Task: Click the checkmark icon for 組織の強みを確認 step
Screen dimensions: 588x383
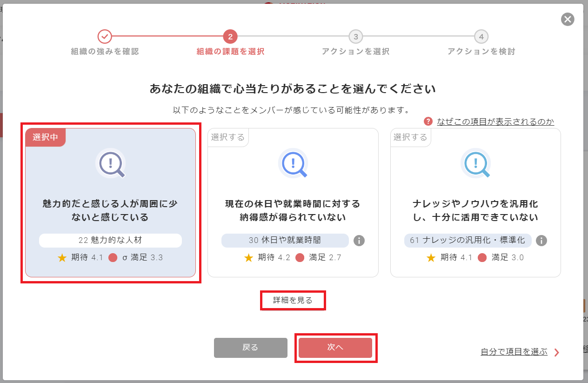Action: [x=104, y=35]
